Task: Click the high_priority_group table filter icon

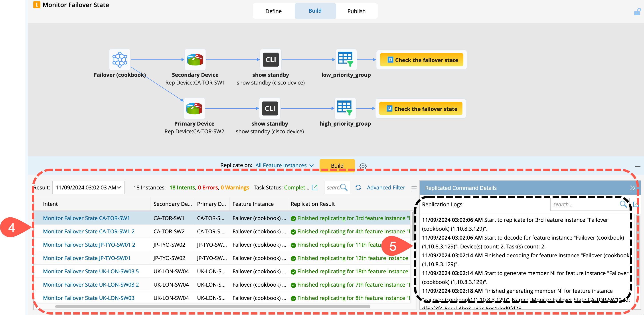Action: click(x=345, y=108)
